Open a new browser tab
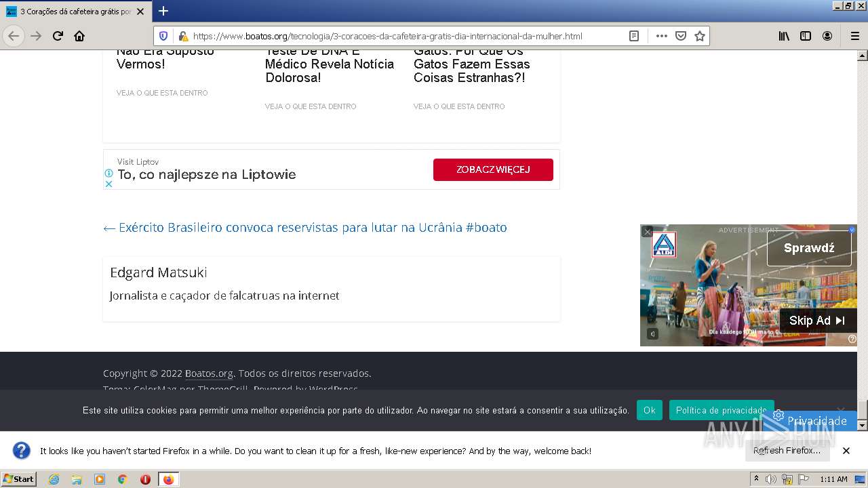 [x=163, y=11]
